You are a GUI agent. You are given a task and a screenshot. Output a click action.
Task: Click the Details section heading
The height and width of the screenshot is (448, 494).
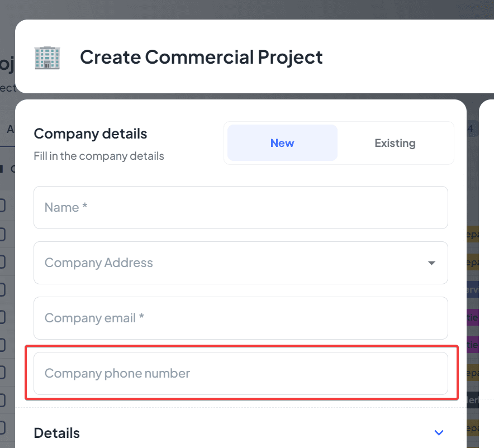tap(57, 433)
